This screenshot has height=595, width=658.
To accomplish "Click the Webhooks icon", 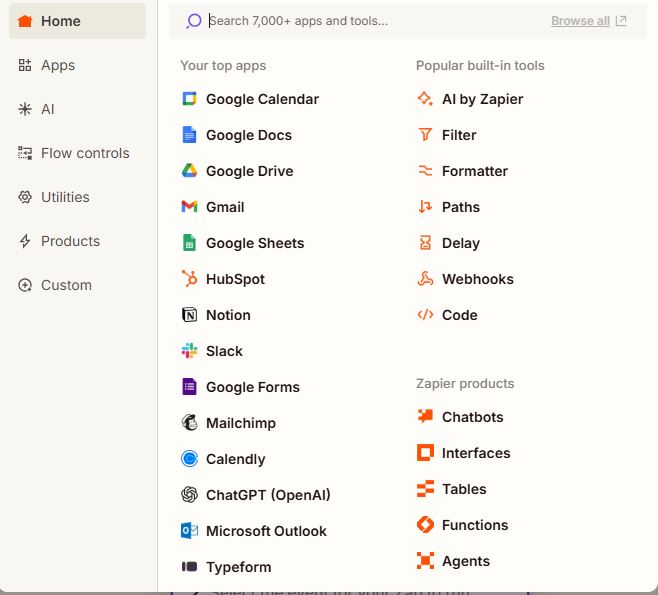I will click(425, 279).
